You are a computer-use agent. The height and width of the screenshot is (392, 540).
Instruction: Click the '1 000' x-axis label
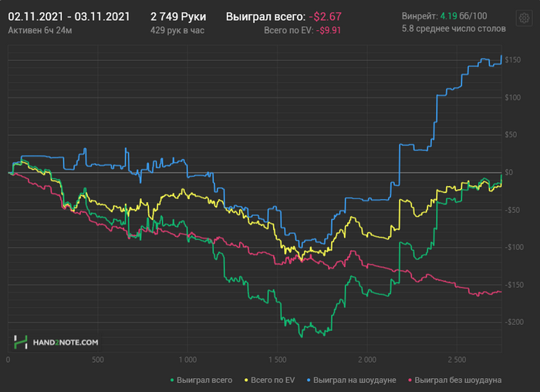click(187, 360)
